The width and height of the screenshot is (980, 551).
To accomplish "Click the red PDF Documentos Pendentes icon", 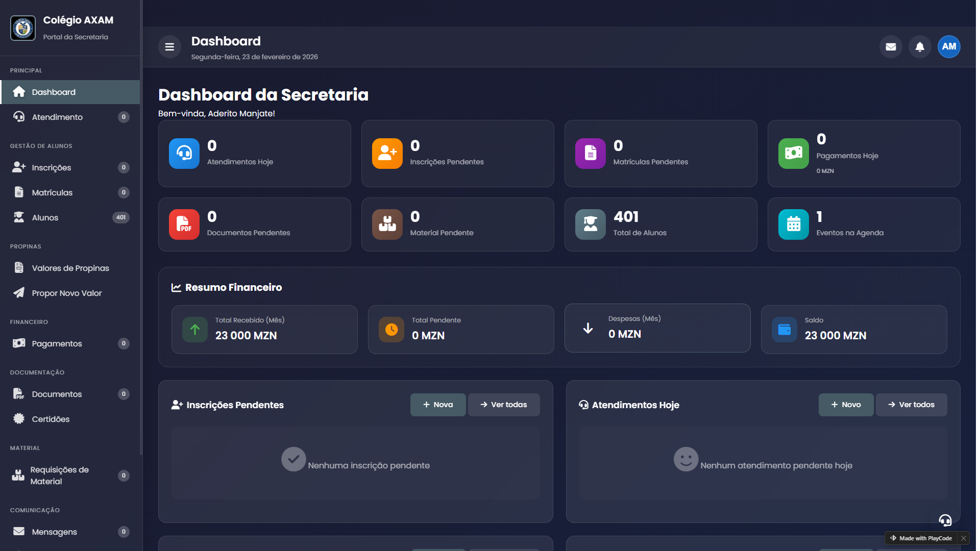I will [184, 224].
